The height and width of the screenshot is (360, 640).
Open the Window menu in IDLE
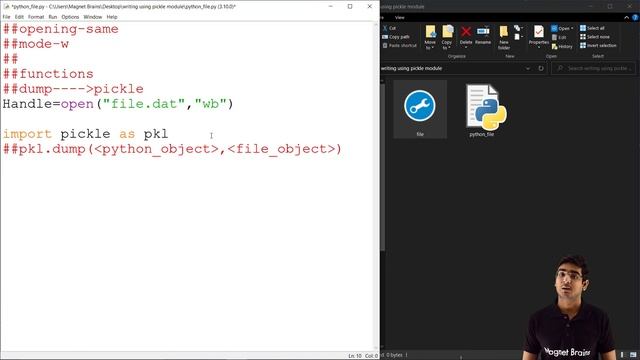tap(93, 17)
